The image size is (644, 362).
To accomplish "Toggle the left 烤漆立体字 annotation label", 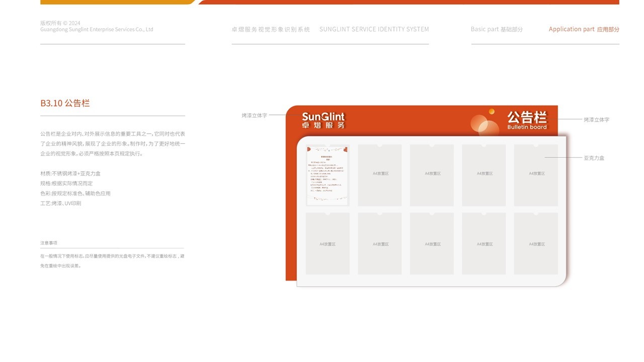I will click(x=254, y=115).
